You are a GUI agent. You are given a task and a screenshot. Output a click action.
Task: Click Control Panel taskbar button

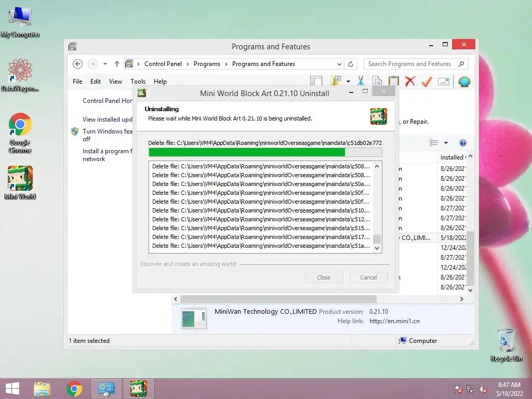tap(106, 389)
